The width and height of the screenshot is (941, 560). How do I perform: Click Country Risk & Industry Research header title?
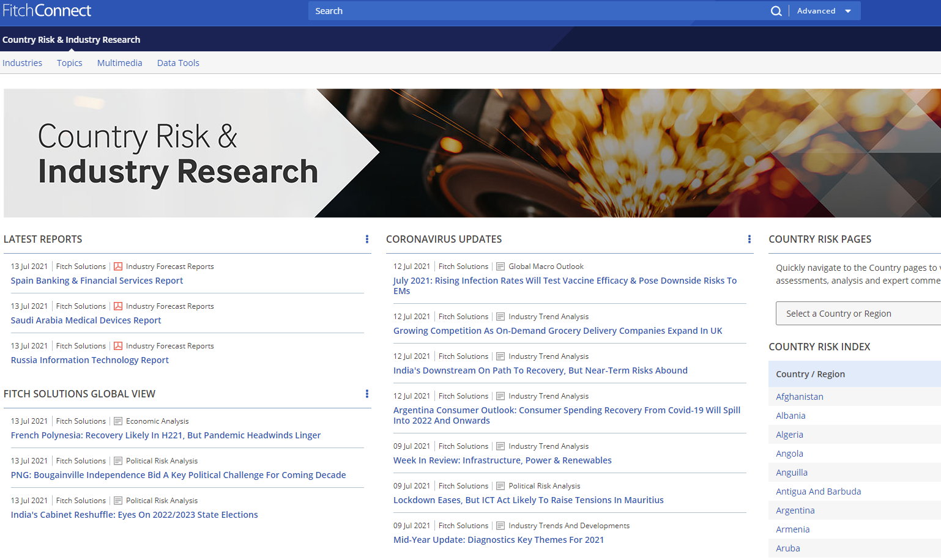click(x=71, y=40)
